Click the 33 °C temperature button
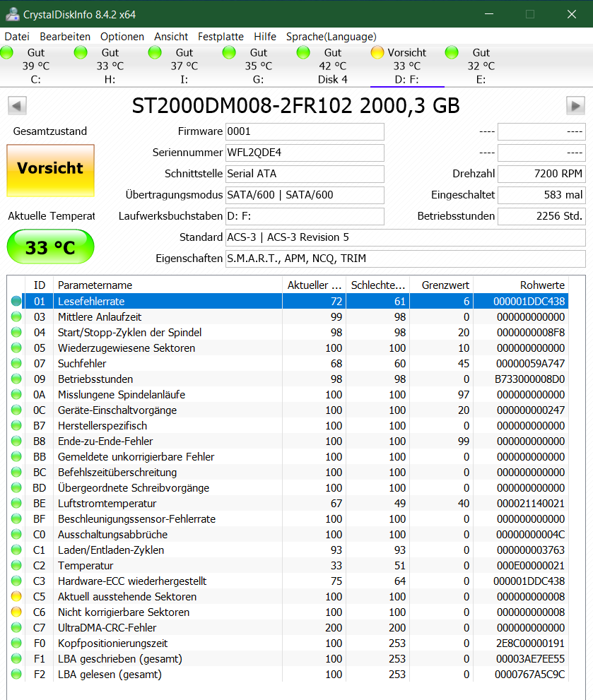Screen dimensions: 593x700 click(50, 247)
